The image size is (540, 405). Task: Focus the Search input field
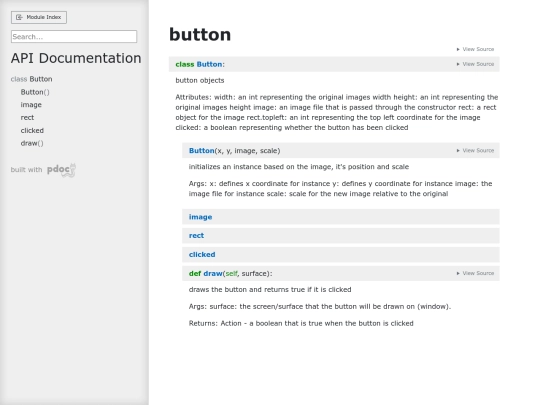click(x=74, y=37)
